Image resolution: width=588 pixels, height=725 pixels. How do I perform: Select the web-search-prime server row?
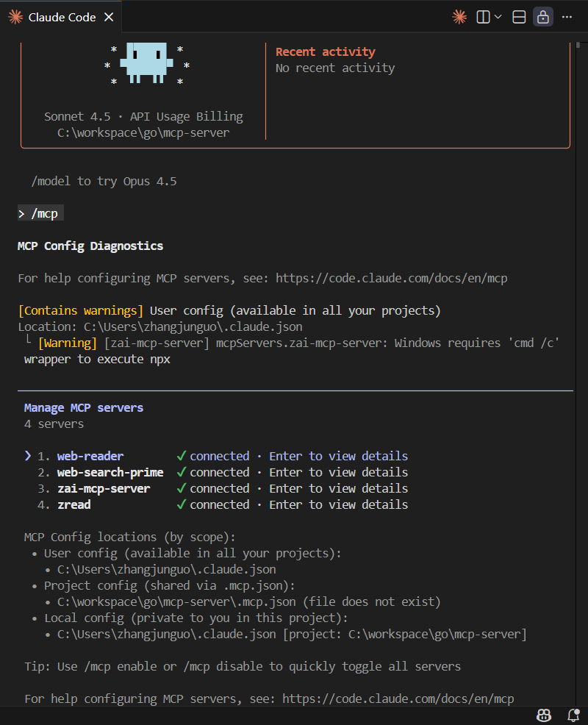(x=223, y=472)
